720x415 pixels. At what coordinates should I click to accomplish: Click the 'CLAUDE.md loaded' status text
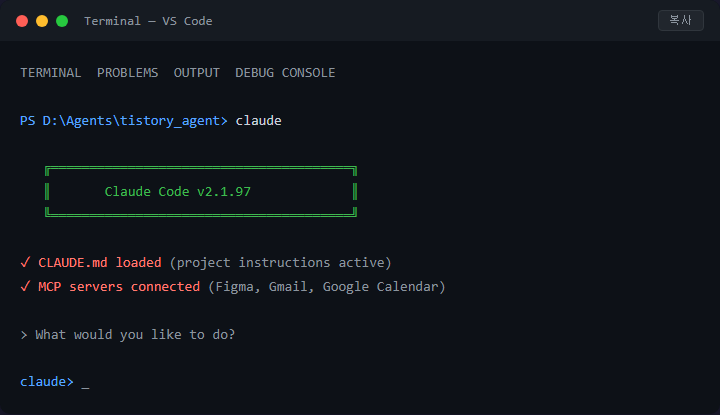point(100,263)
